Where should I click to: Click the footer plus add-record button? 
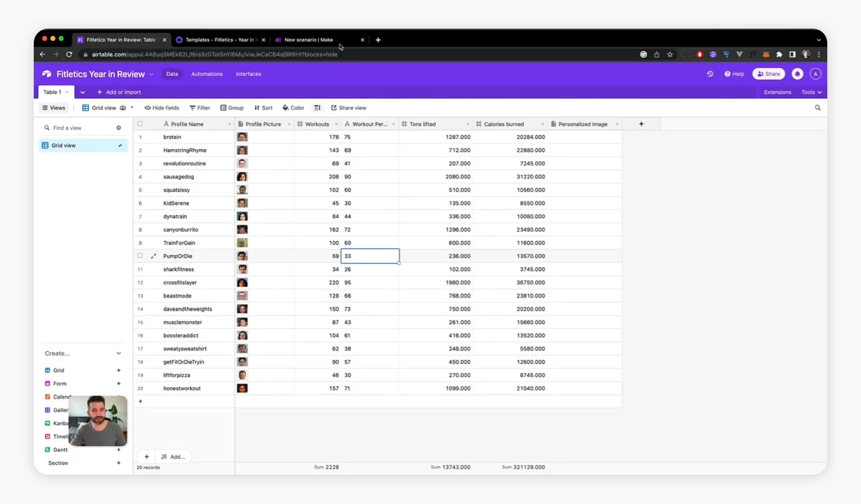(x=146, y=457)
